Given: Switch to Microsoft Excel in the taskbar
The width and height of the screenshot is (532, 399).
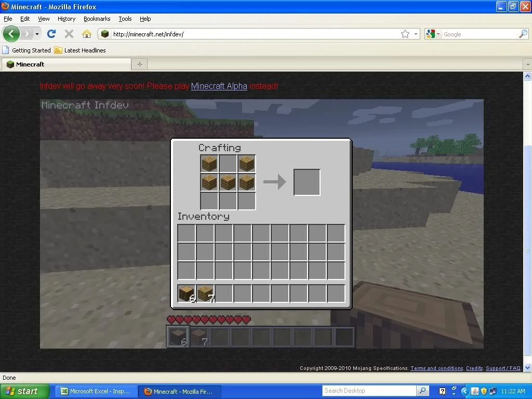Looking at the screenshot, I should coord(96,391).
